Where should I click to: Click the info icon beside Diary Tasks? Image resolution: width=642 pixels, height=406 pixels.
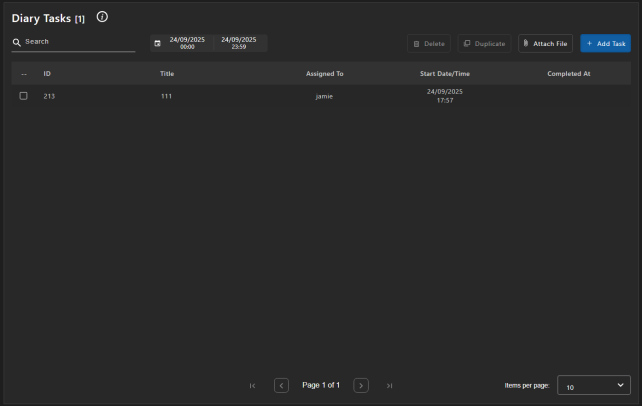tap(102, 17)
